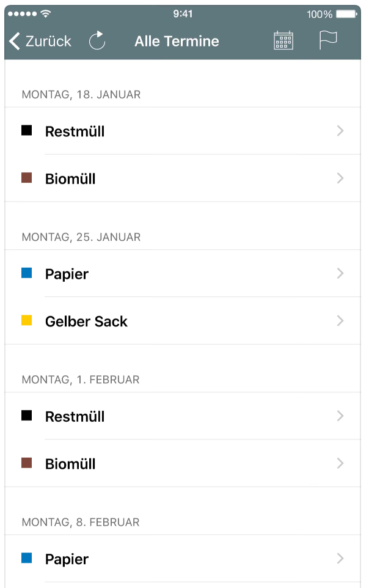Viewport: 369px width, 588px height.
Task: Expand Restmüll chevron under 18. Januar
Action: [340, 131]
